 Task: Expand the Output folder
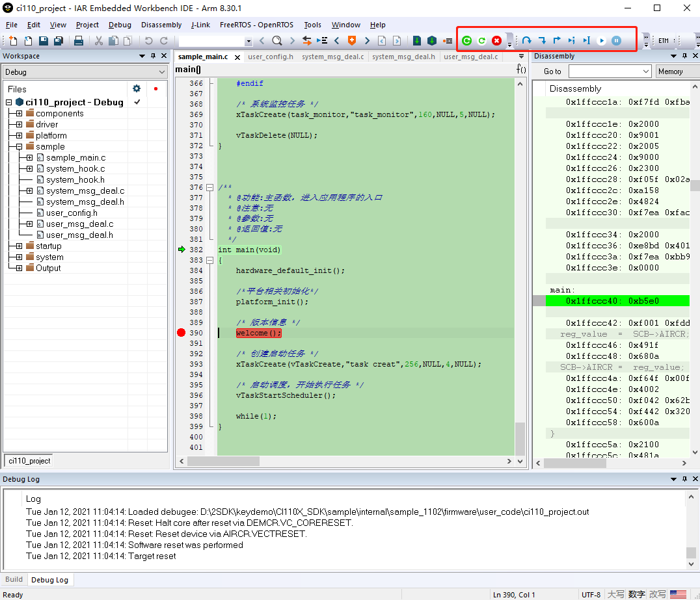(19, 268)
